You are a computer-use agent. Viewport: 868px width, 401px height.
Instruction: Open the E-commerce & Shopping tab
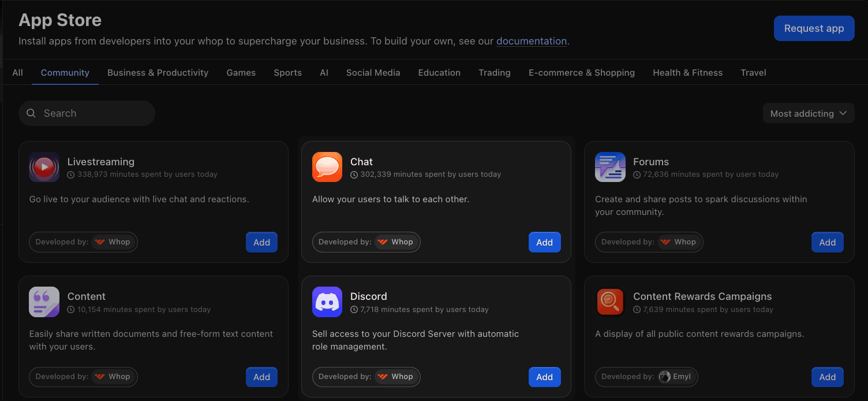coord(582,73)
